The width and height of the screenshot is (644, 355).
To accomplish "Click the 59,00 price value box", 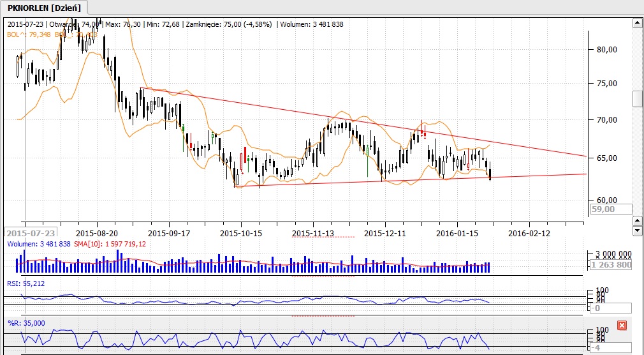I will click(x=610, y=209).
